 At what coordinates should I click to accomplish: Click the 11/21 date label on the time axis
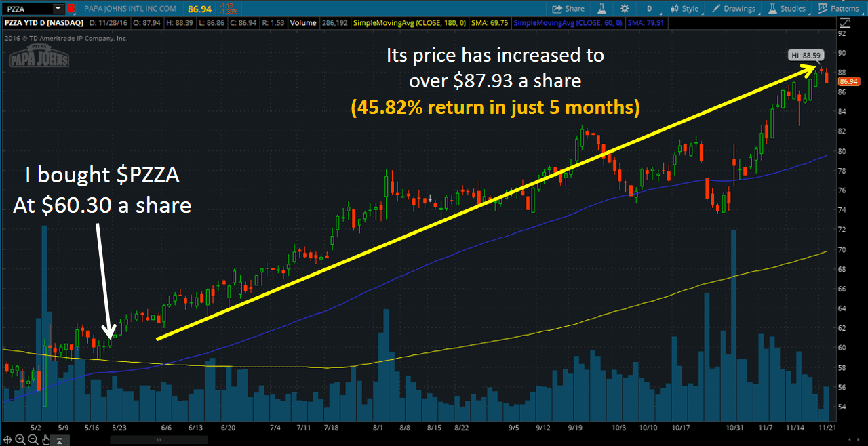click(x=826, y=428)
